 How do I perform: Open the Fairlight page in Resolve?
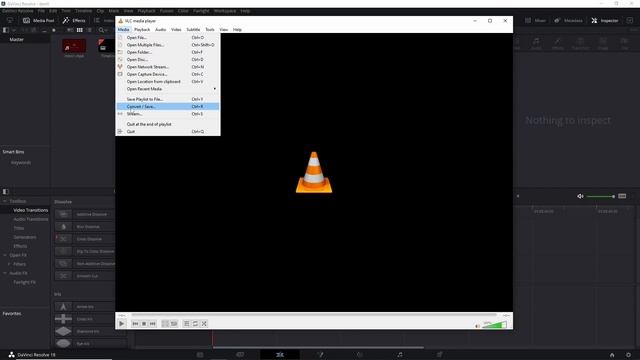(x=400, y=354)
